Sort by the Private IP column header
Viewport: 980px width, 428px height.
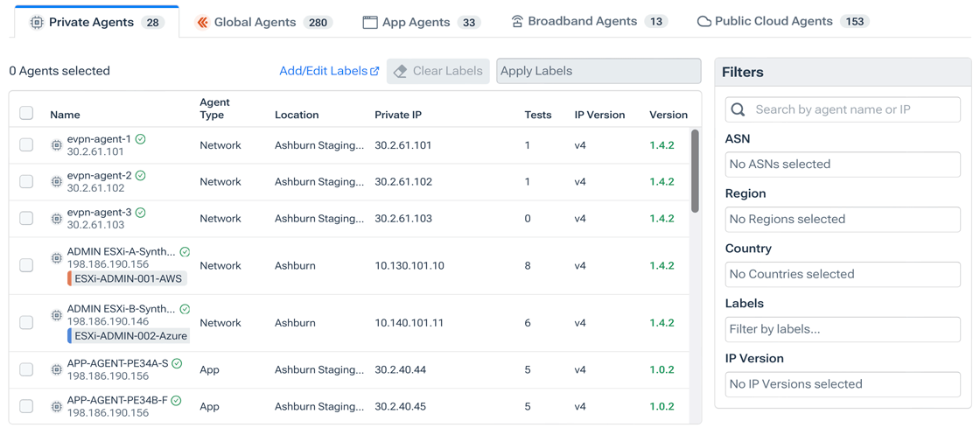(399, 115)
